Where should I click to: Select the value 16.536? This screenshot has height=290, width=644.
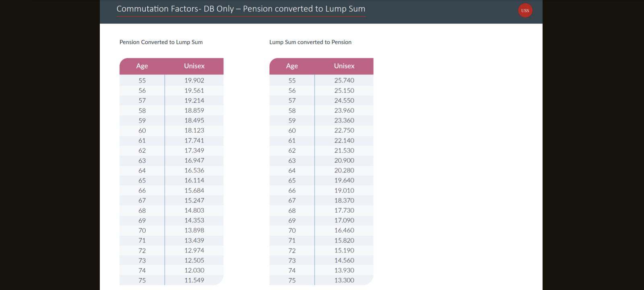coord(194,170)
